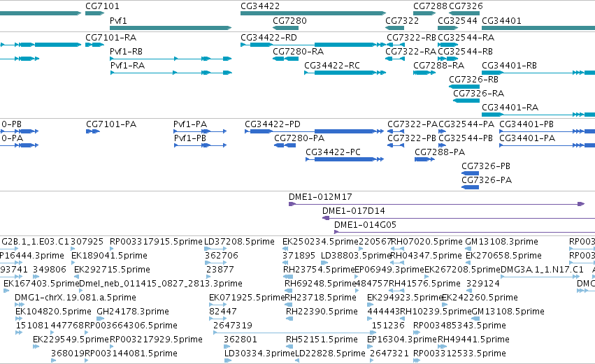595x364 pixels.
Task: Click EST RP003485343.5prime label
Action: click(459, 326)
